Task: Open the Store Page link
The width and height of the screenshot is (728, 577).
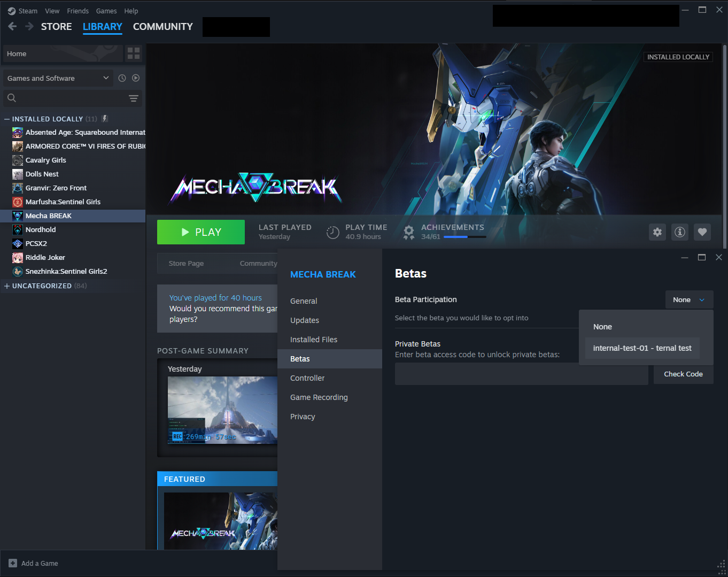Action: [x=186, y=263]
